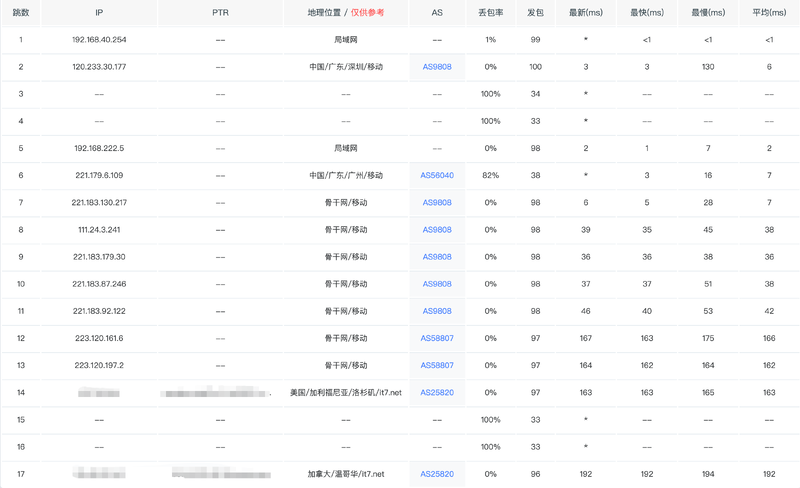Viewport: 800px width, 488px height.
Task: Click hop number 12
Action: pyautogui.click(x=21, y=338)
